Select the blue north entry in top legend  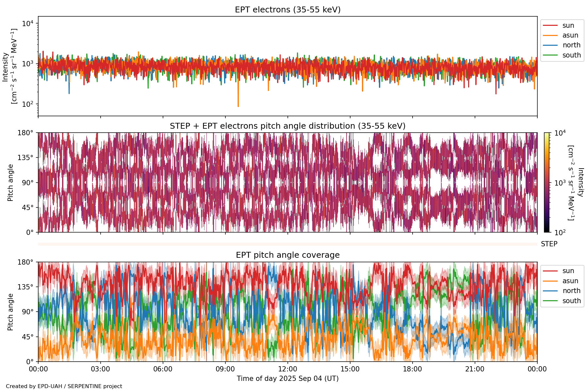[x=571, y=45]
